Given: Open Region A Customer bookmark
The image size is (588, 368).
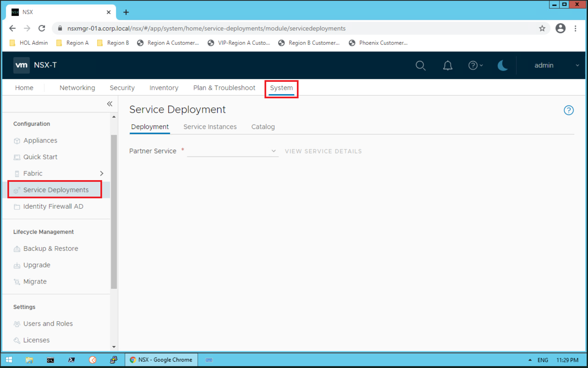Looking at the screenshot, I should coord(168,43).
